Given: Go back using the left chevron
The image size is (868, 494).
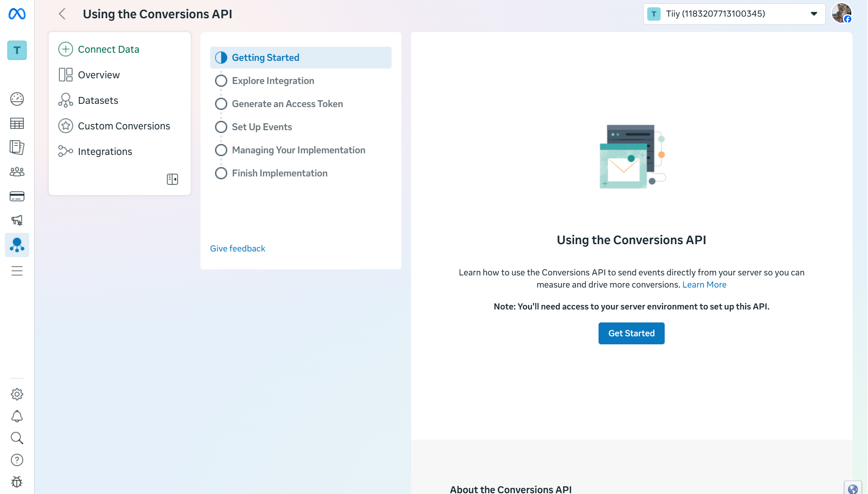Looking at the screenshot, I should tap(62, 14).
